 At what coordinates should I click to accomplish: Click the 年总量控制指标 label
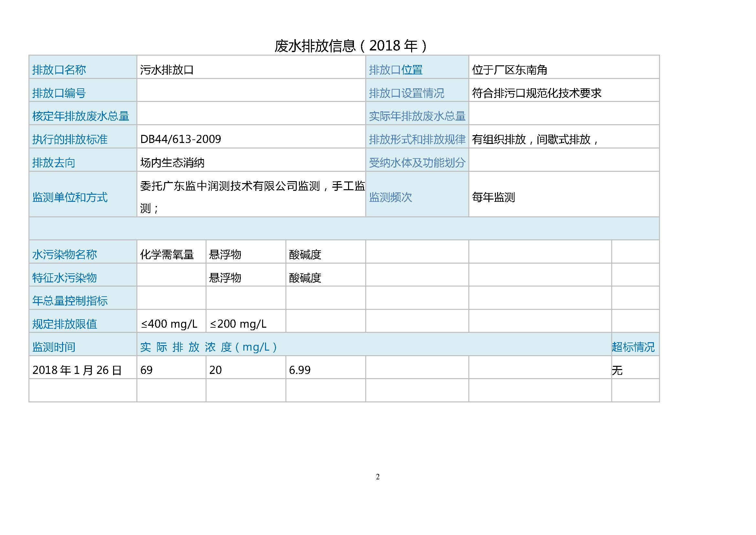(x=70, y=301)
